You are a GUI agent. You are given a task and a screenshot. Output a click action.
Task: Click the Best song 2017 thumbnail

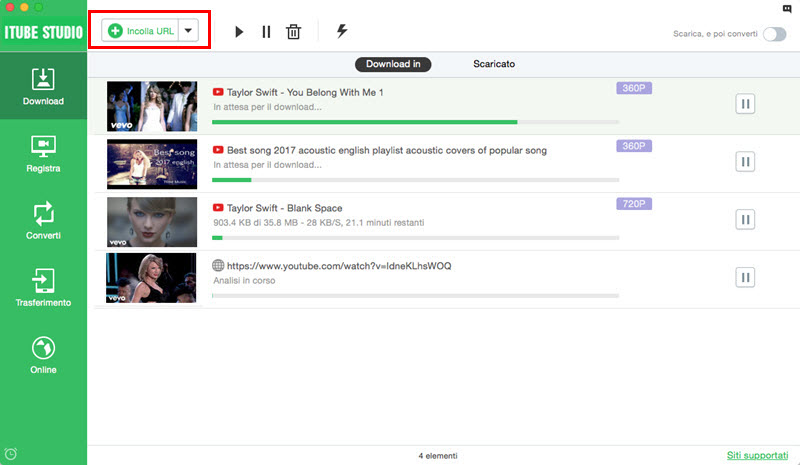152,164
